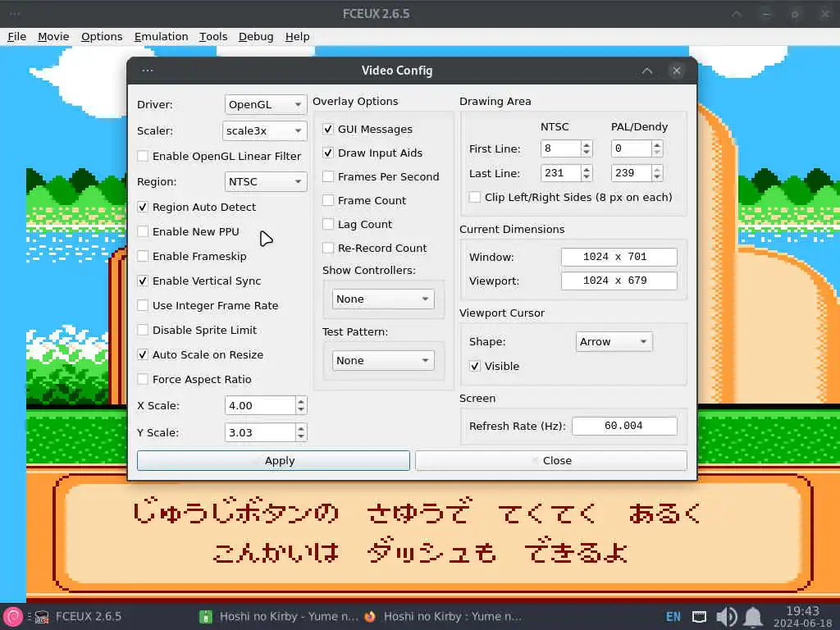Click the Close button in Video Config
Image resolution: width=840 pixels, height=630 pixels.
pos(550,461)
